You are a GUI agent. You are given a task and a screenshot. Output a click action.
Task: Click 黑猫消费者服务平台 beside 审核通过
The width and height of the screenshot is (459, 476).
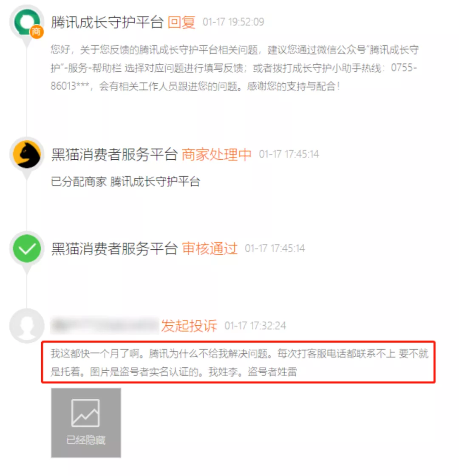pyautogui.click(x=114, y=249)
